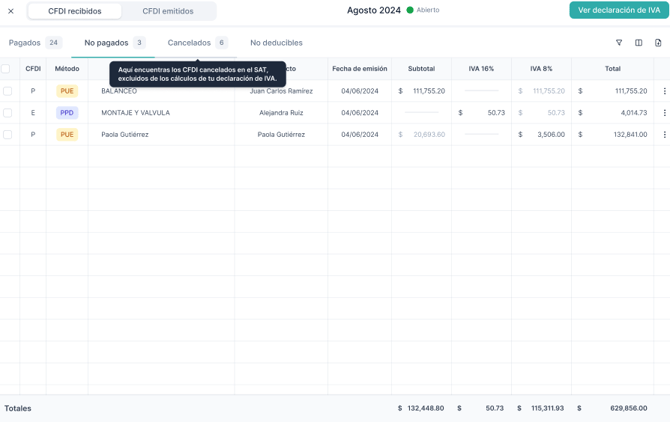Open row options for MONTAJE Y VALVULA
The width and height of the screenshot is (670, 422).
click(664, 113)
